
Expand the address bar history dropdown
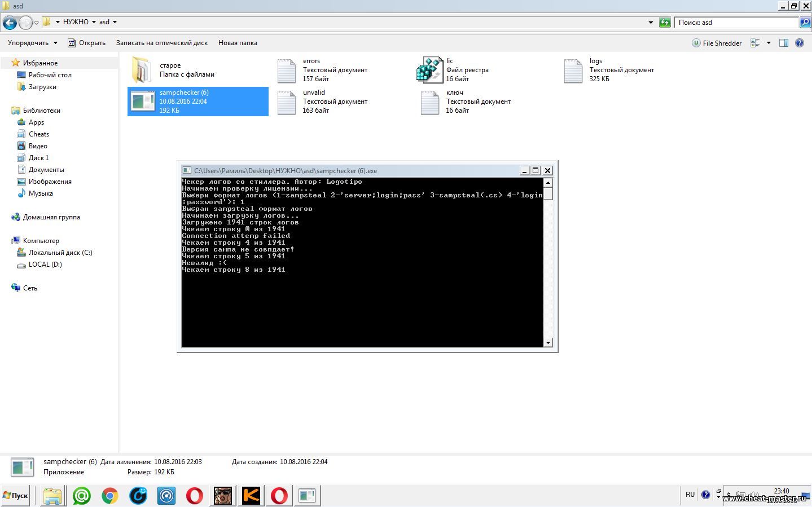pyautogui.click(x=651, y=23)
